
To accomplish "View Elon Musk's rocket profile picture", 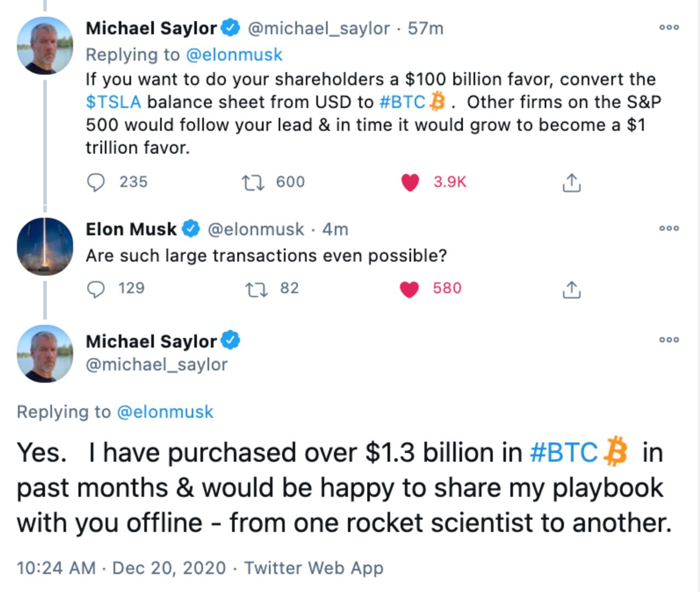I will tap(45, 246).
